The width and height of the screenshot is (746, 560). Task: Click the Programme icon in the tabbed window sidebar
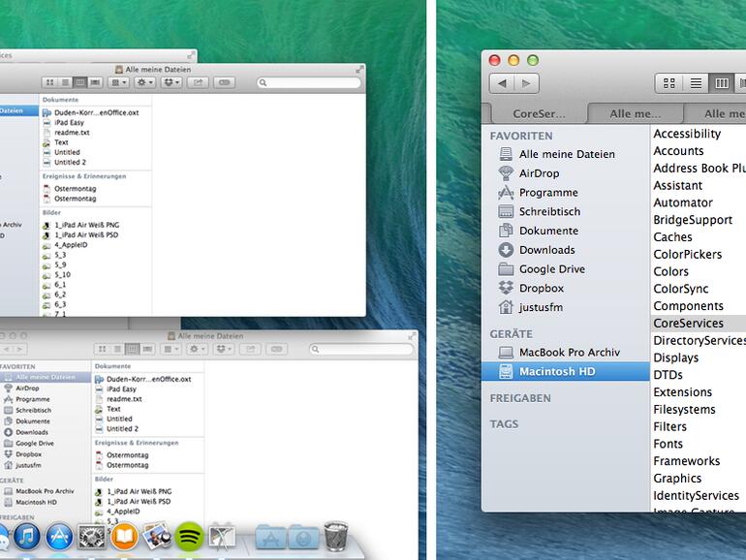click(x=506, y=193)
